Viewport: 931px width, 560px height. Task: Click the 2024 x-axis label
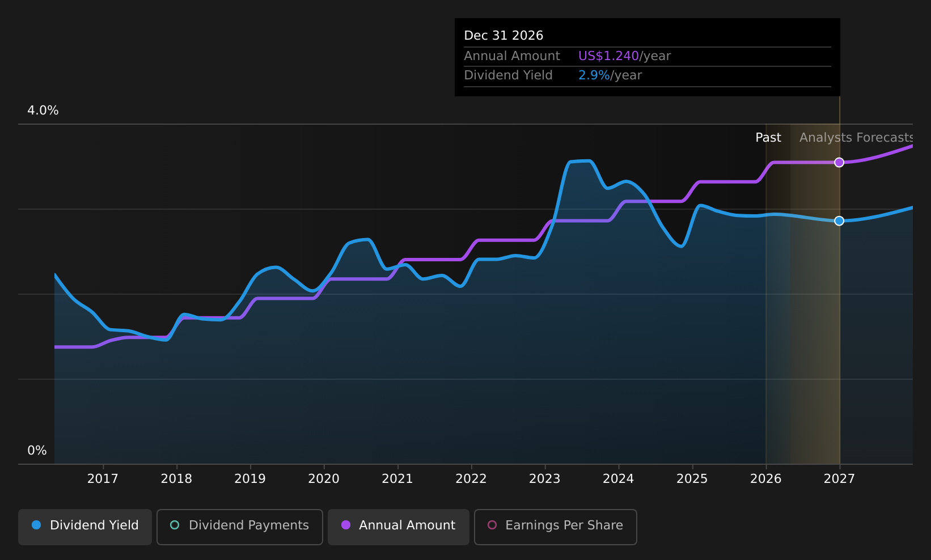(619, 479)
